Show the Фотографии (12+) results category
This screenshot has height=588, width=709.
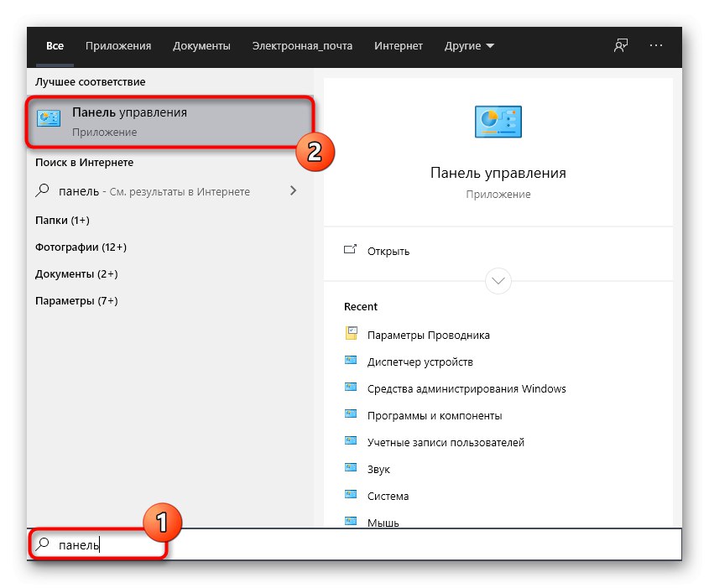tap(81, 247)
